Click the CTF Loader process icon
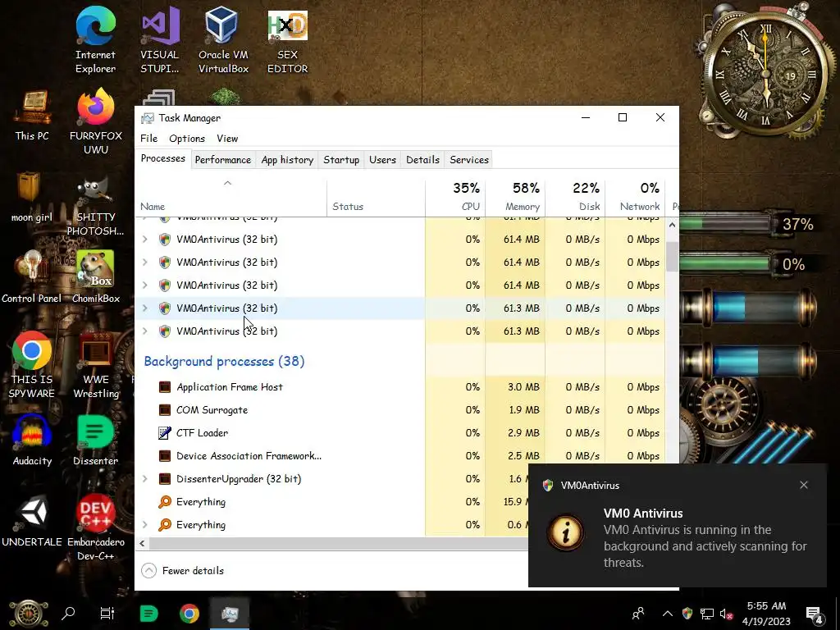The image size is (840, 630). click(x=165, y=433)
